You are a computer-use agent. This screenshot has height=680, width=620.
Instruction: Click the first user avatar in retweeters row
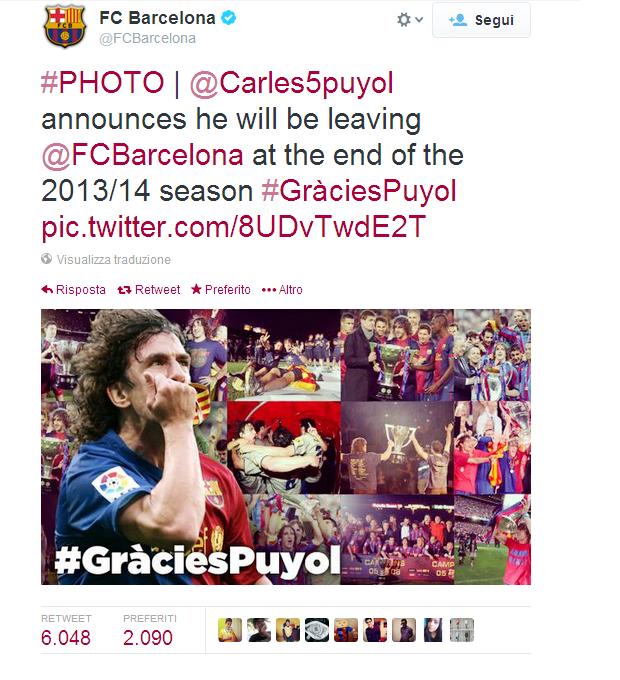tap(230, 630)
